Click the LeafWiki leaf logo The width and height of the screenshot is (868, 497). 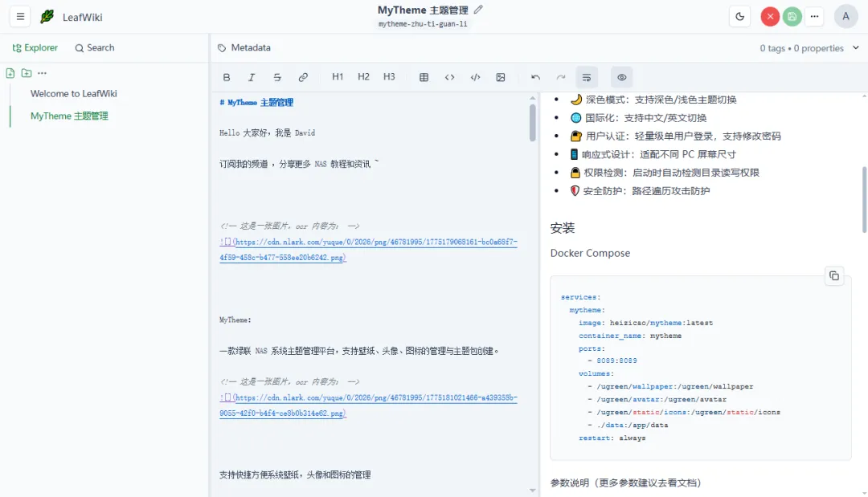point(47,17)
